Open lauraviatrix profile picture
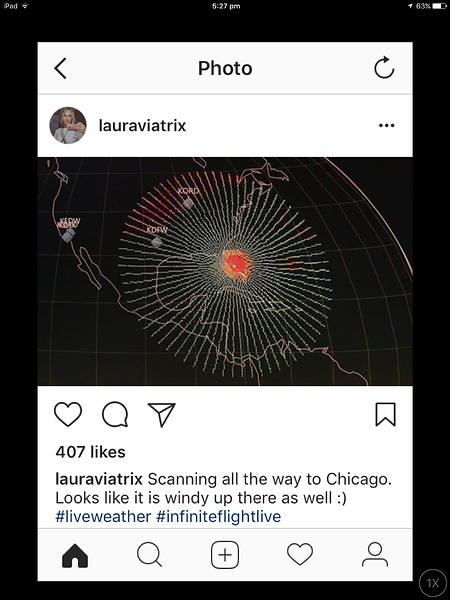This screenshot has width=450, height=600. 68,125
